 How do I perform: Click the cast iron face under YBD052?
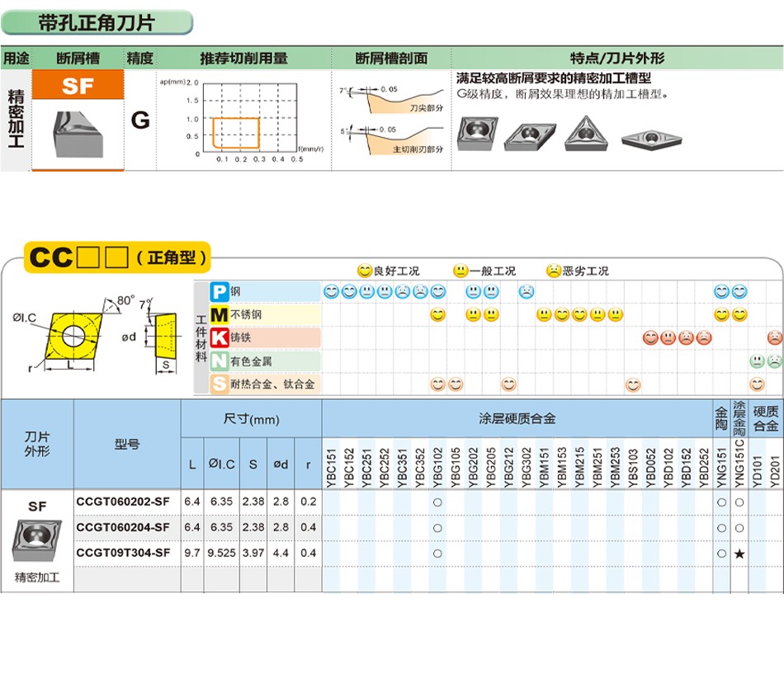pyautogui.click(x=650, y=338)
